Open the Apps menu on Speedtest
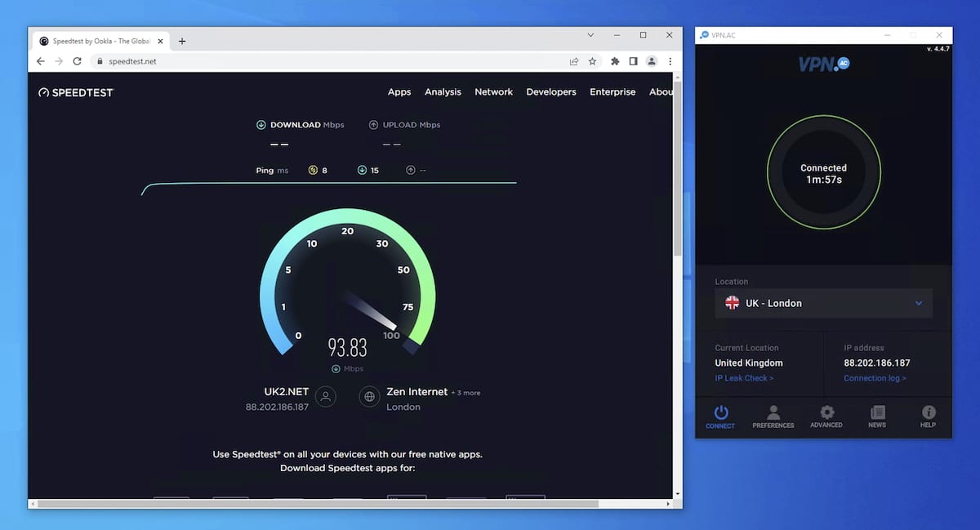The width and height of the screenshot is (980, 530). click(399, 92)
